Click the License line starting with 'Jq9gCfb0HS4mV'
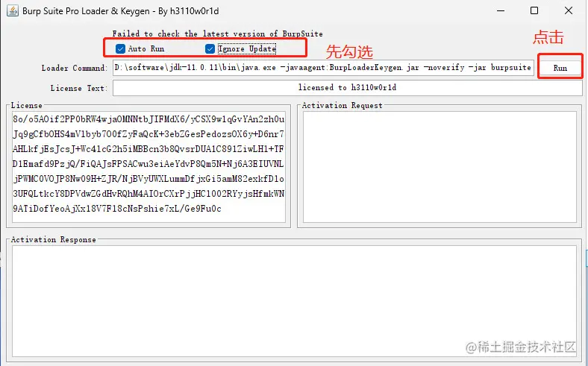The image size is (588, 366). click(x=148, y=134)
